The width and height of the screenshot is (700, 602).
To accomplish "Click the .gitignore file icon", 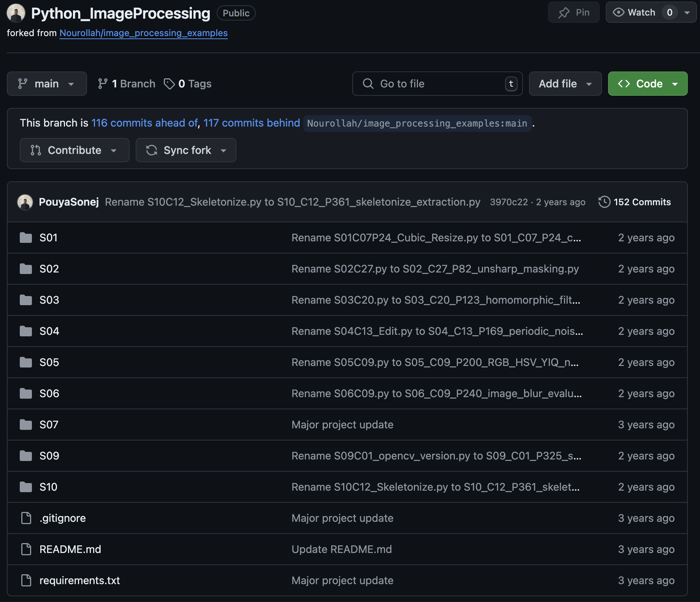I will tap(26, 518).
